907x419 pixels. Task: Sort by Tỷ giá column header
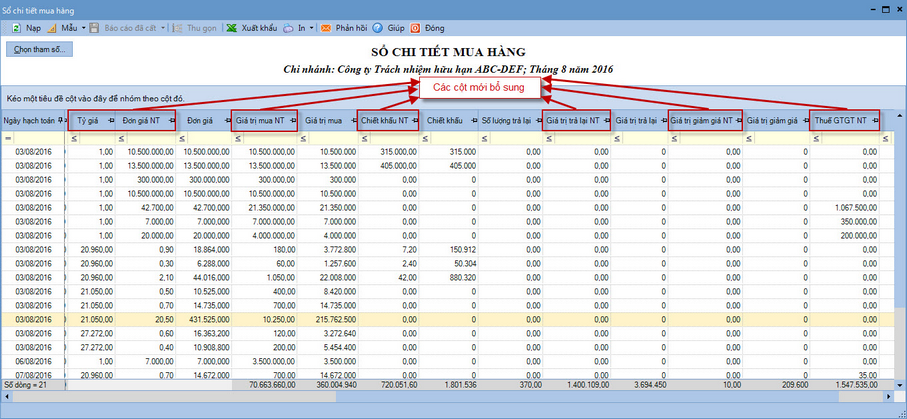tap(91, 120)
